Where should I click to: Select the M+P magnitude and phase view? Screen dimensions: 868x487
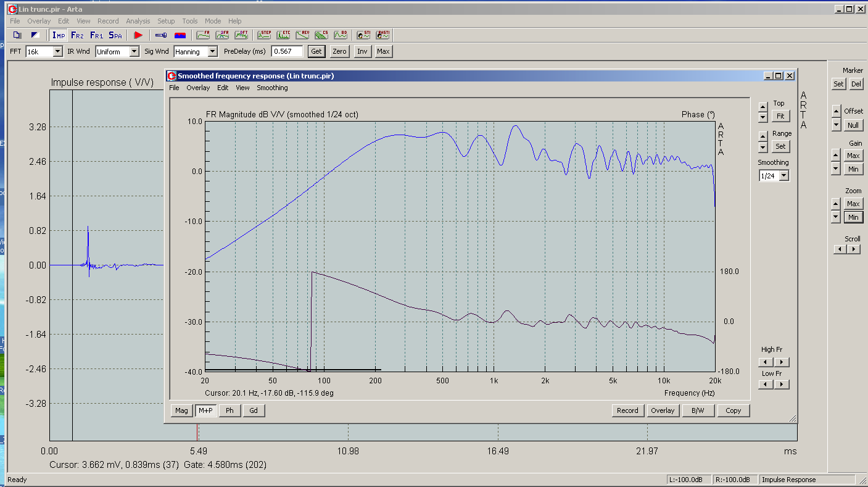pos(205,410)
